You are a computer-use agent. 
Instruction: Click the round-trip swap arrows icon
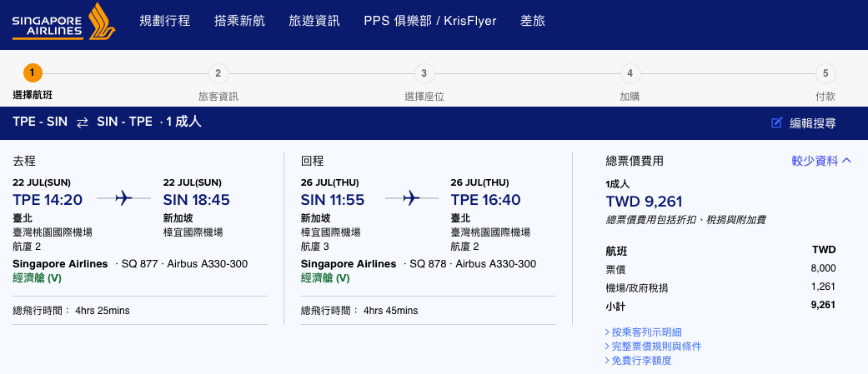pos(82,123)
